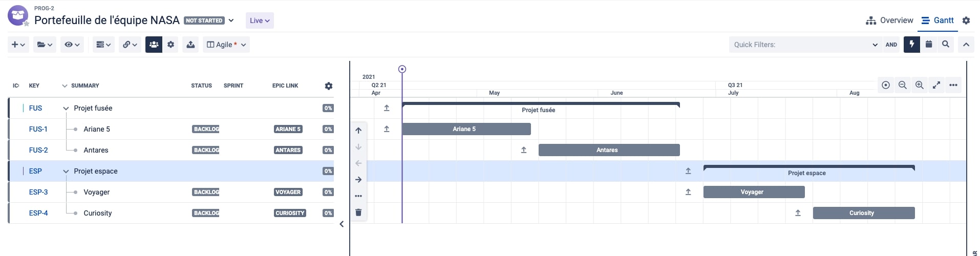Open the Quick Filters dropdown
Viewport: 980px width, 256px height.
point(805,45)
